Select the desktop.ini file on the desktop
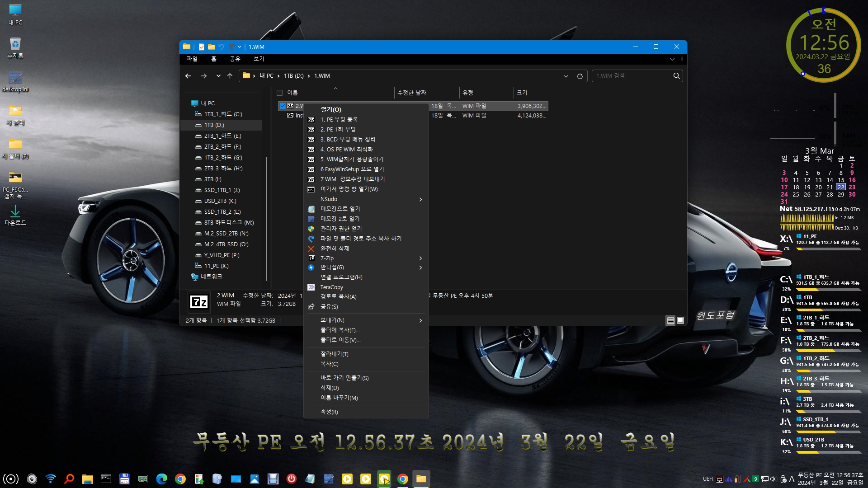Viewport: 868px width, 488px height. [x=15, y=81]
